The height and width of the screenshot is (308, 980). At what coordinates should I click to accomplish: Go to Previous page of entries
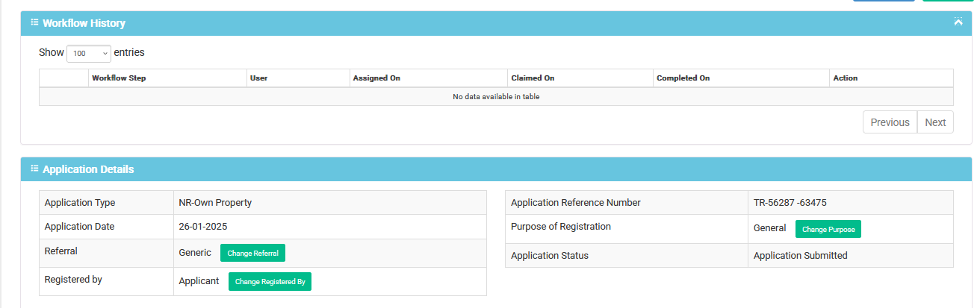click(x=890, y=122)
